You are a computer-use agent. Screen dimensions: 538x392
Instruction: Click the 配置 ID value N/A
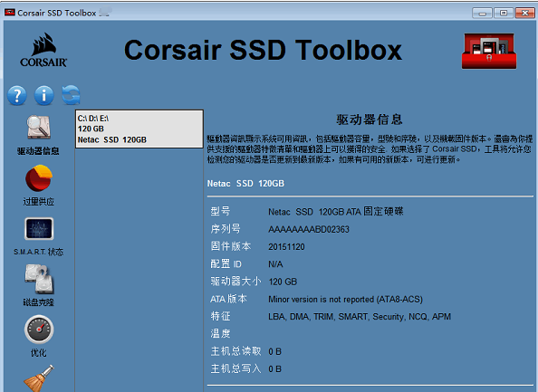(275, 264)
